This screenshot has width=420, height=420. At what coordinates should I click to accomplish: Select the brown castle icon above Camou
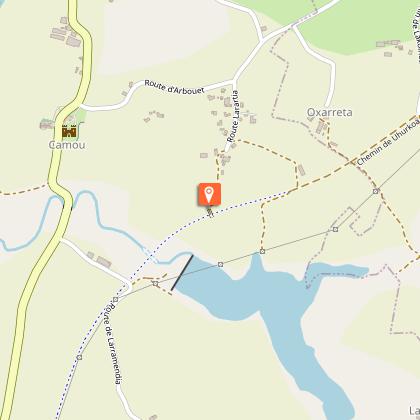(69, 131)
